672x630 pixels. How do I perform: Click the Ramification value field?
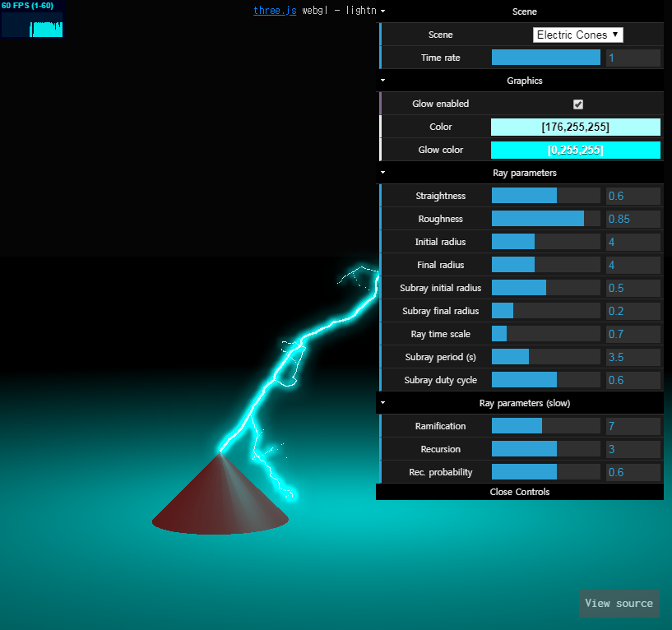click(x=633, y=426)
